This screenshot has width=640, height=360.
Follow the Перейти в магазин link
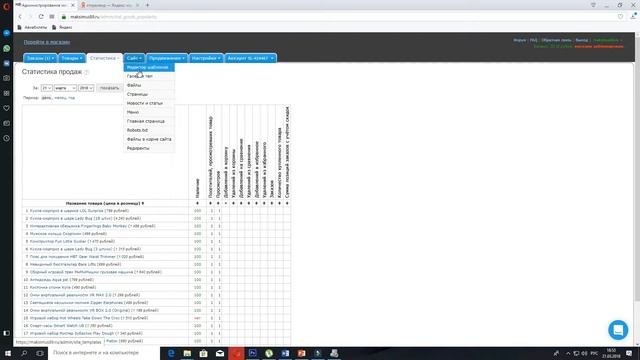pyautogui.click(x=47, y=42)
